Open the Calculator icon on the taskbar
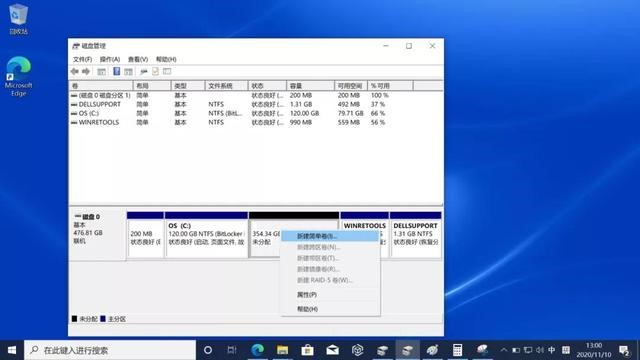Image resolution: width=640 pixels, height=360 pixels. [x=458, y=350]
